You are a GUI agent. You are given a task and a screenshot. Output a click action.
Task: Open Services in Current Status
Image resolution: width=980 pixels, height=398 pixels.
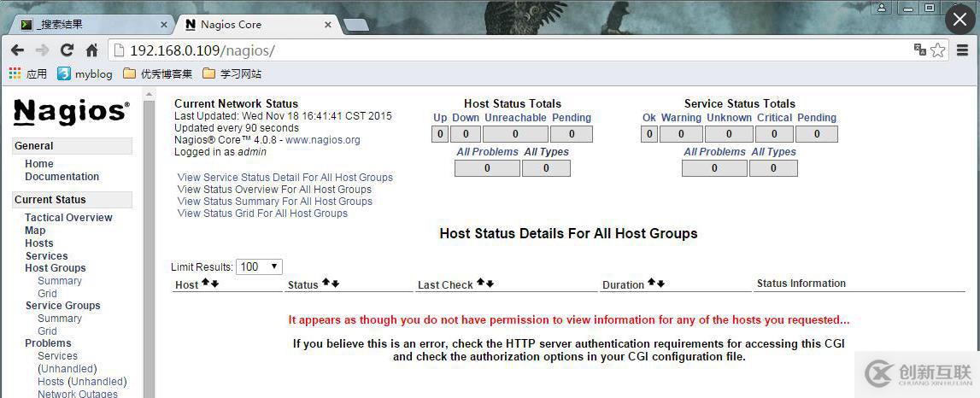[46, 255]
